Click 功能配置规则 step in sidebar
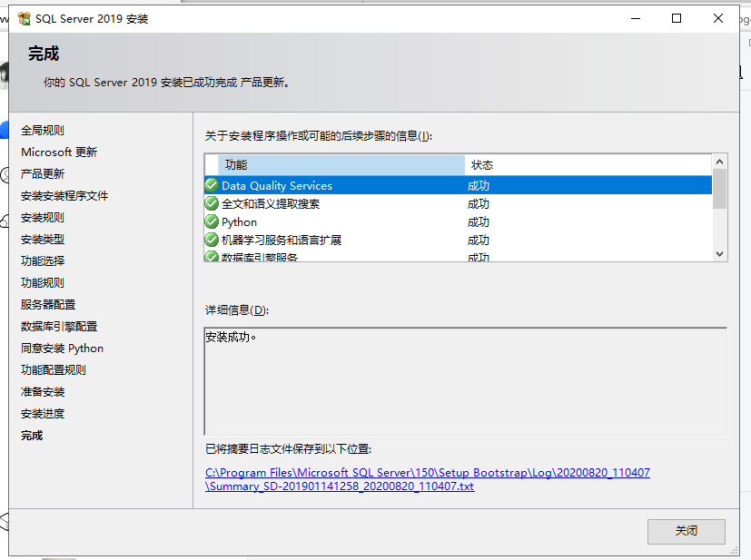751x560 pixels. coord(54,370)
